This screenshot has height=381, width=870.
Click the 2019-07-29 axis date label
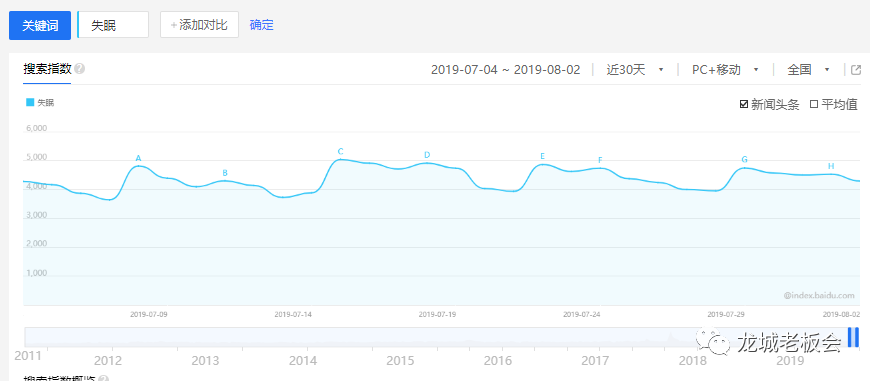(x=726, y=314)
